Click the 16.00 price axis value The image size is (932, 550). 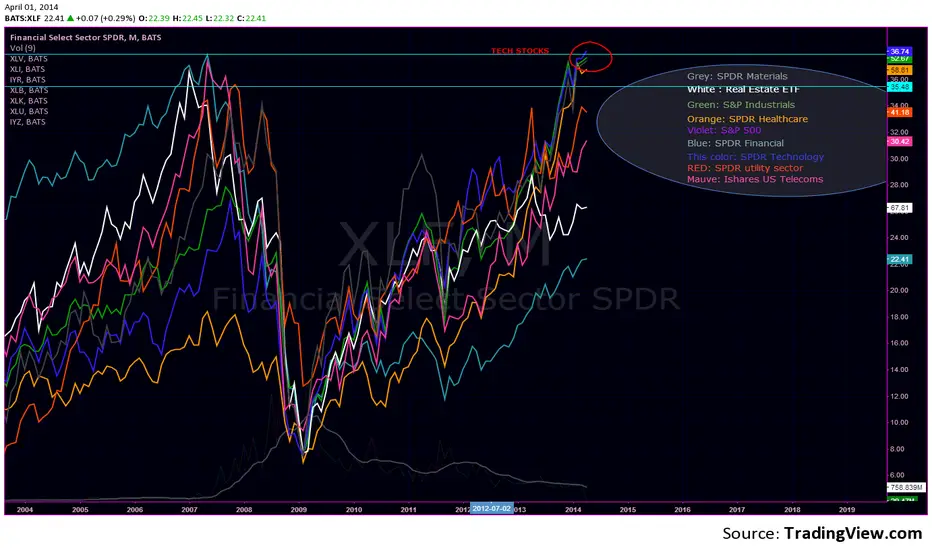coord(899,343)
